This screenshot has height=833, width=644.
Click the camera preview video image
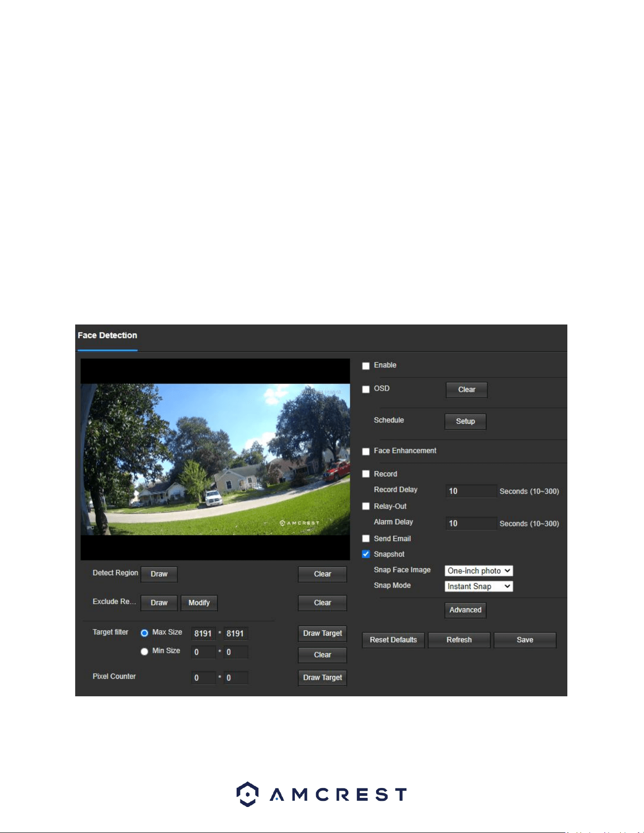click(x=215, y=459)
